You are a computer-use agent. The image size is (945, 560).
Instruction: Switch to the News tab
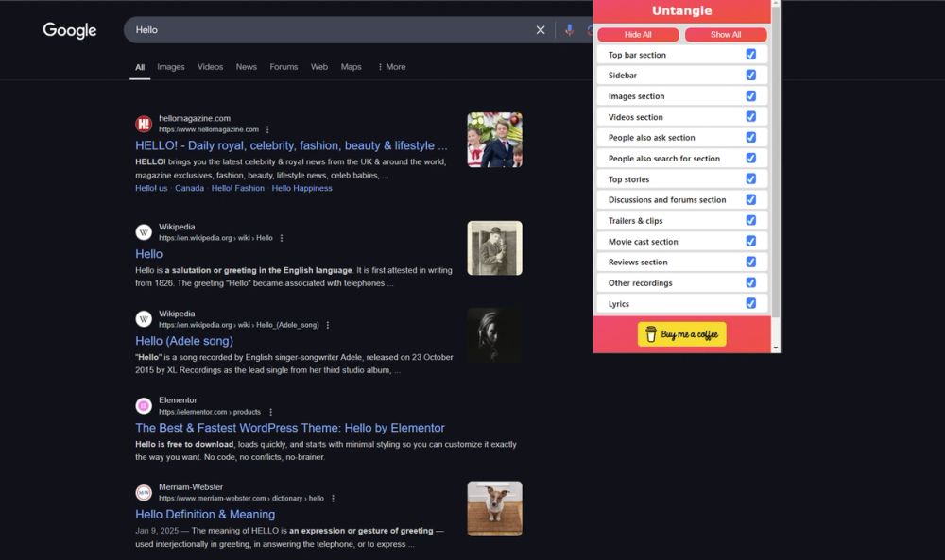pyautogui.click(x=247, y=67)
